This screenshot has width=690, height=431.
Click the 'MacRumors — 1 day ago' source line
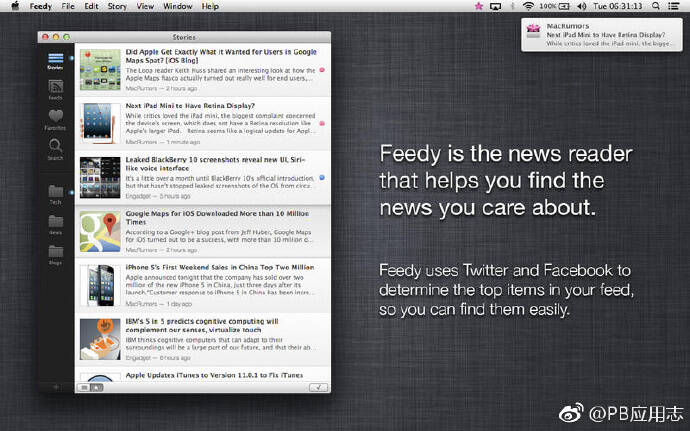pos(158,304)
